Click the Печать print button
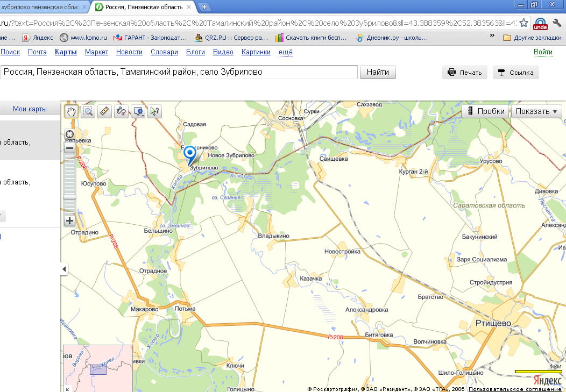566x392 pixels. pos(465,72)
